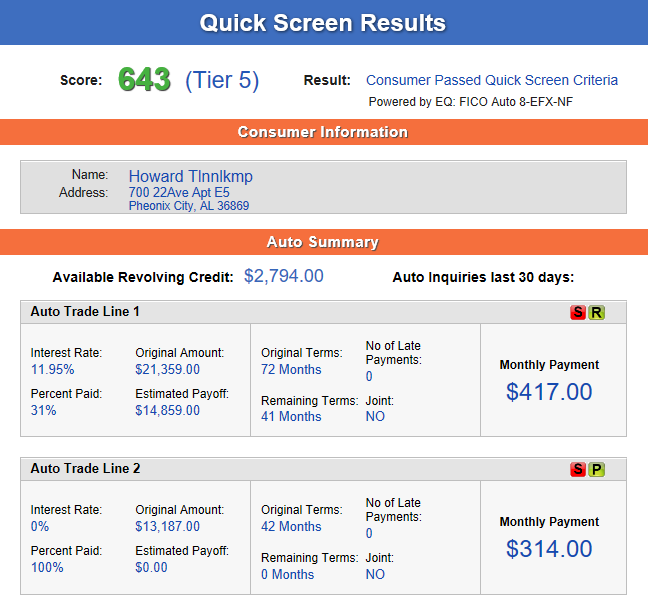This screenshot has width=648, height=601.
Task: Click the $2,794.00 available revolving credit
Action: 283,276
